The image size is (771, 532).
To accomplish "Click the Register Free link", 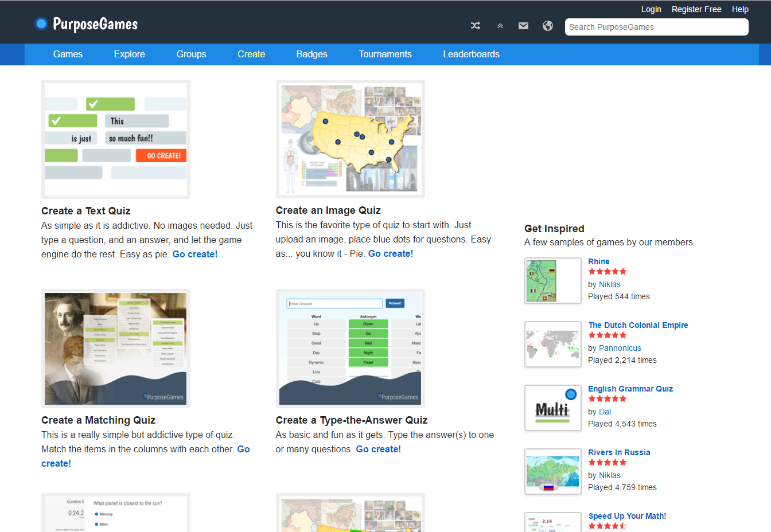I will (x=696, y=9).
